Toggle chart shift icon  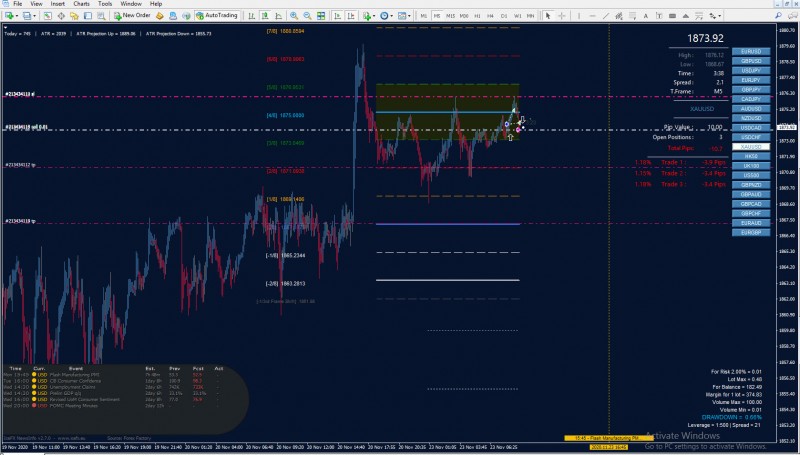point(351,16)
